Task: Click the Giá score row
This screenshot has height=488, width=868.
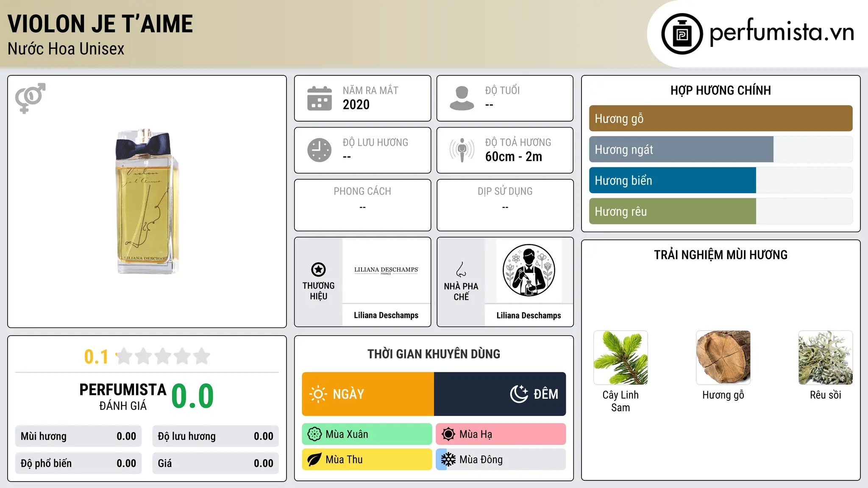Action: click(x=215, y=463)
